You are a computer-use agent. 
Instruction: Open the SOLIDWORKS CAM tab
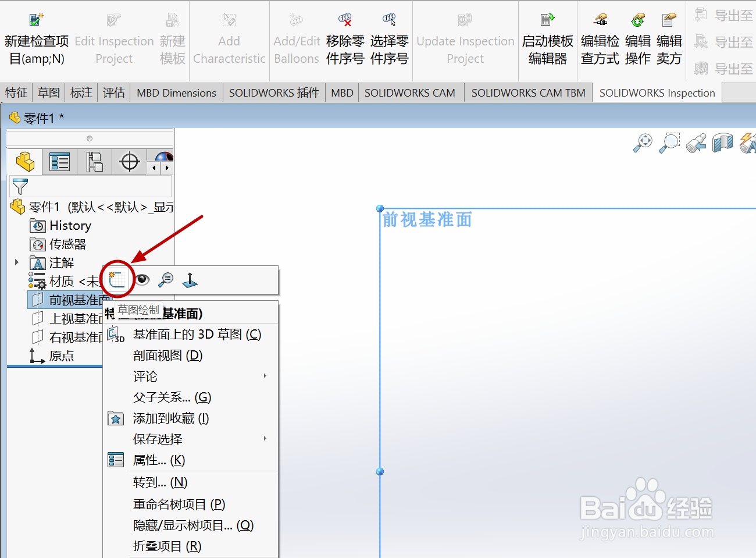pyautogui.click(x=410, y=93)
